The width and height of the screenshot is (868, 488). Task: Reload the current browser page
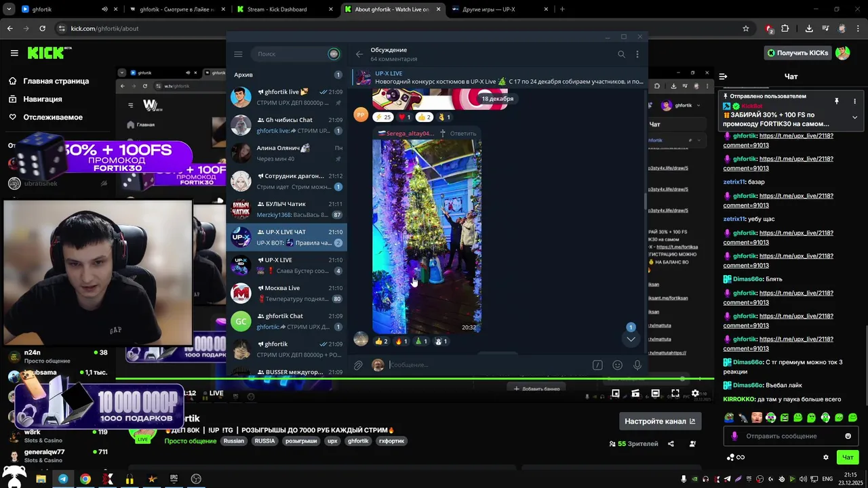pos(43,28)
